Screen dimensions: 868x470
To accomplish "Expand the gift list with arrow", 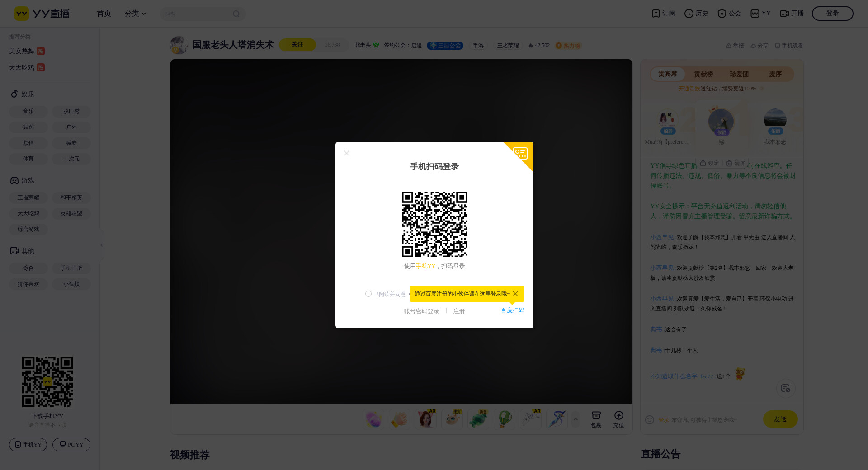I will (576, 419).
